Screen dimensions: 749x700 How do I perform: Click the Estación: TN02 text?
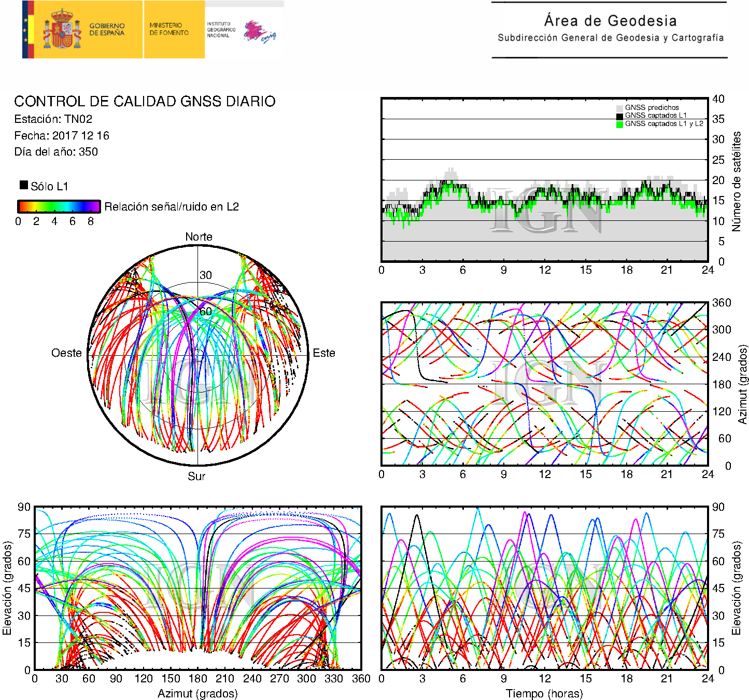[53, 119]
